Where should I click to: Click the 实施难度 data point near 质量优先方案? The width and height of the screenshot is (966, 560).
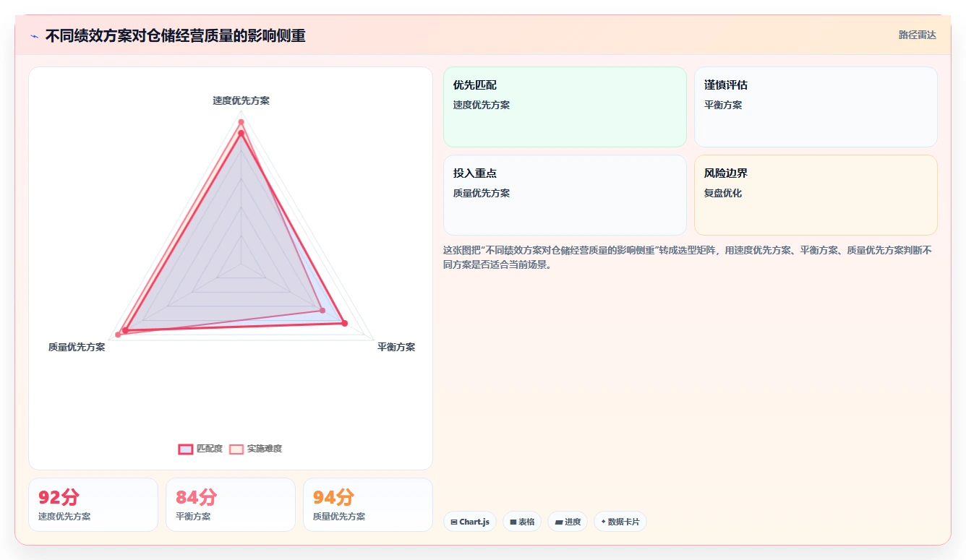coord(118,334)
